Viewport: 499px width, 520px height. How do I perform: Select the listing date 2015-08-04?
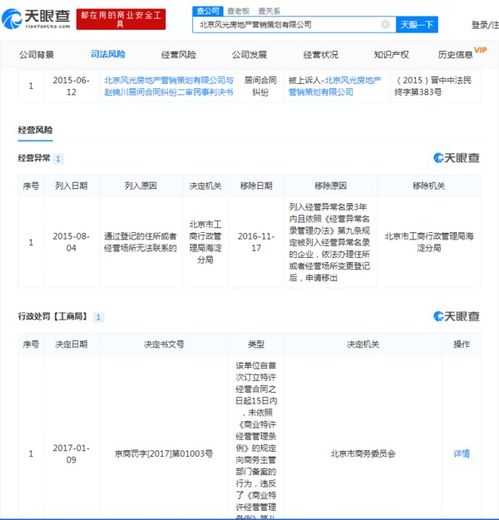(71, 242)
